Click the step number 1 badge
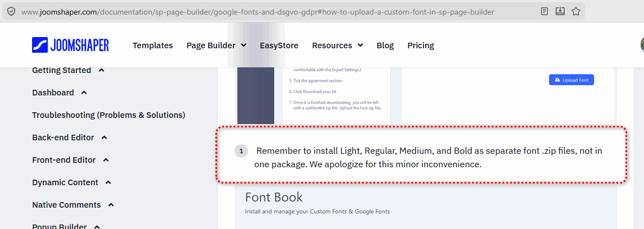The image size is (644, 229). 241,151
